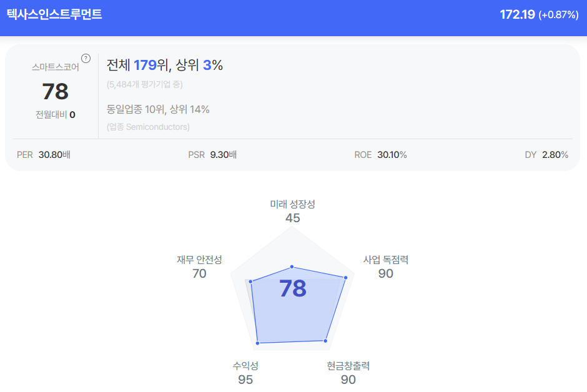
Task: Click the top radar data point
Action: click(x=292, y=267)
